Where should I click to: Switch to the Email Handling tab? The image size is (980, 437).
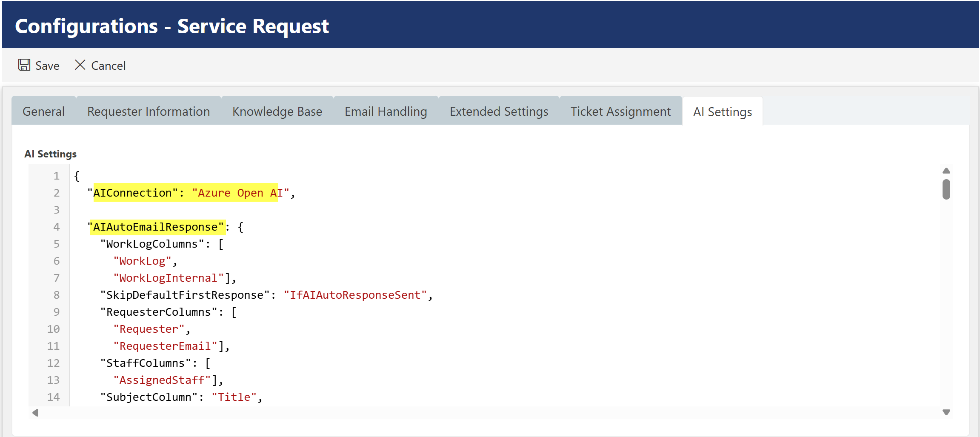(386, 111)
